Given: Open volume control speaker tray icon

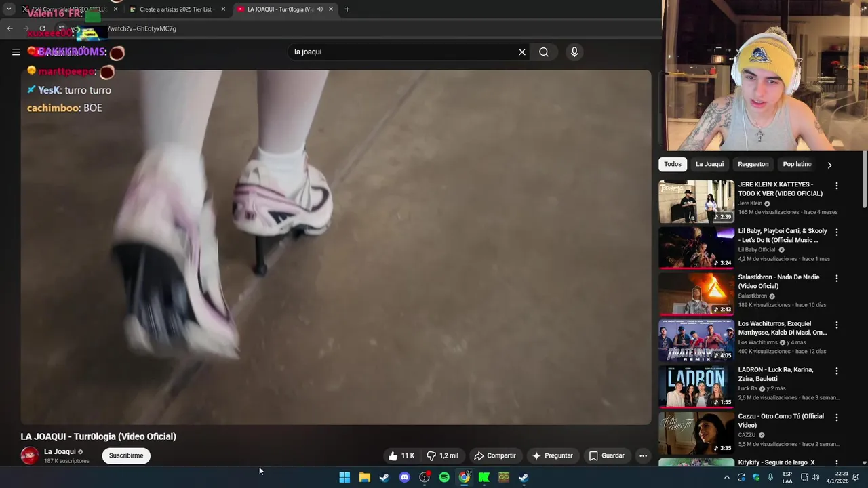Looking at the screenshot, I should tap(815, 477).
